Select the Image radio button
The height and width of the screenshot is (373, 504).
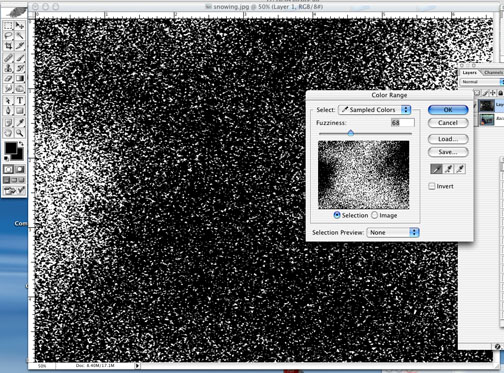[x=375, y=215]
